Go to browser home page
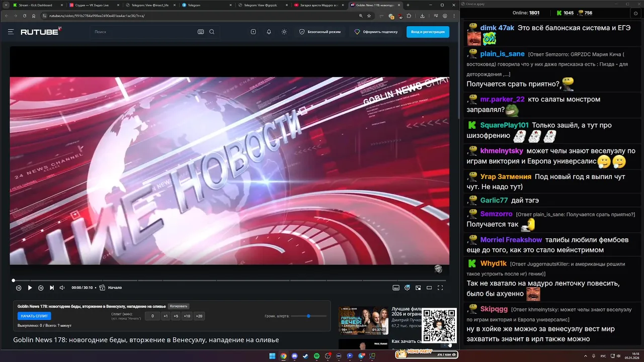Screen dimensions: 644x362 pyautogui.click(x=34, y=16)
